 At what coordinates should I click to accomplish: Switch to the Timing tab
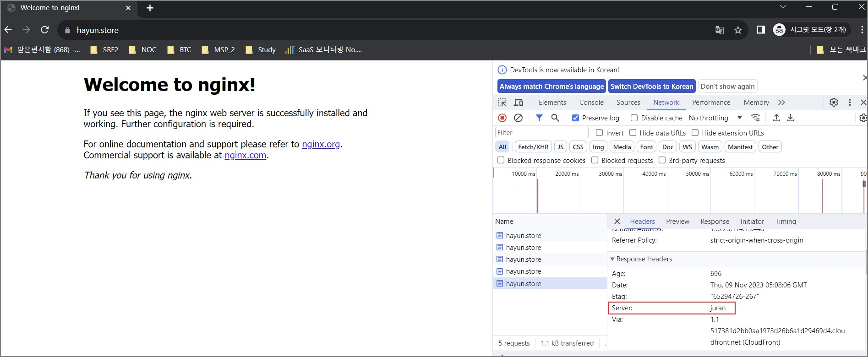point(786,222)
